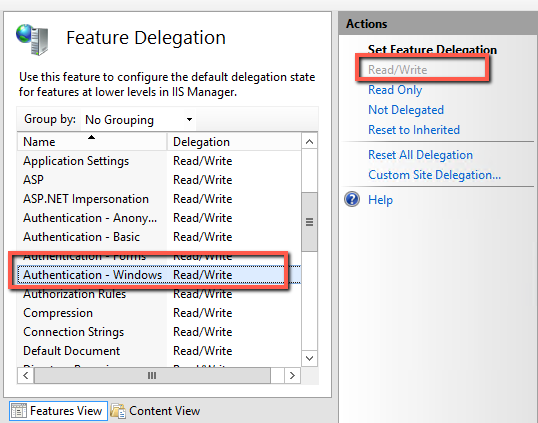Screen dimensions: 538x423
Task: Sort the list by the Delegation column header
Action: pos(234,142)
